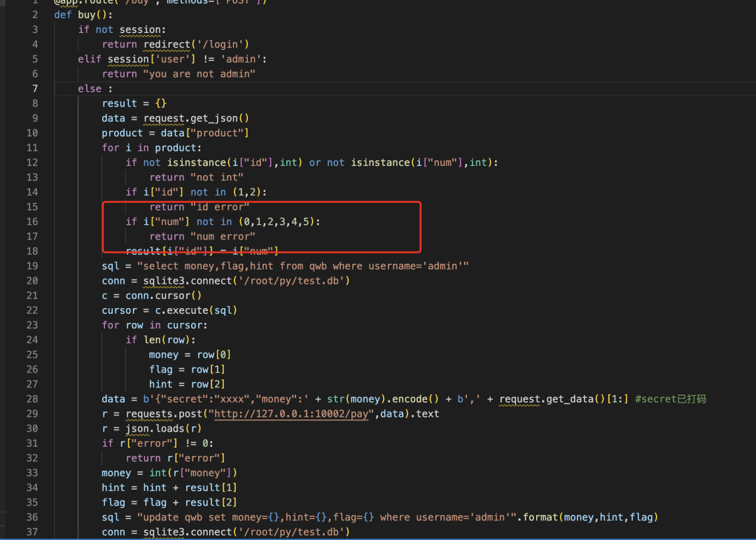Click 'hint = row[2]' assignment
Viewport: 756px width, 540px height.
click(187, 384)
